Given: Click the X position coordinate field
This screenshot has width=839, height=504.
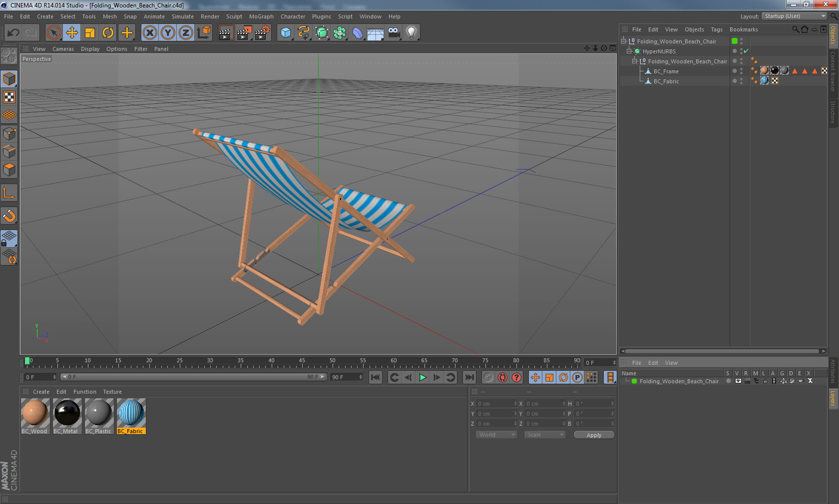Looking at the screenshot, I should (x=496, y=404).
